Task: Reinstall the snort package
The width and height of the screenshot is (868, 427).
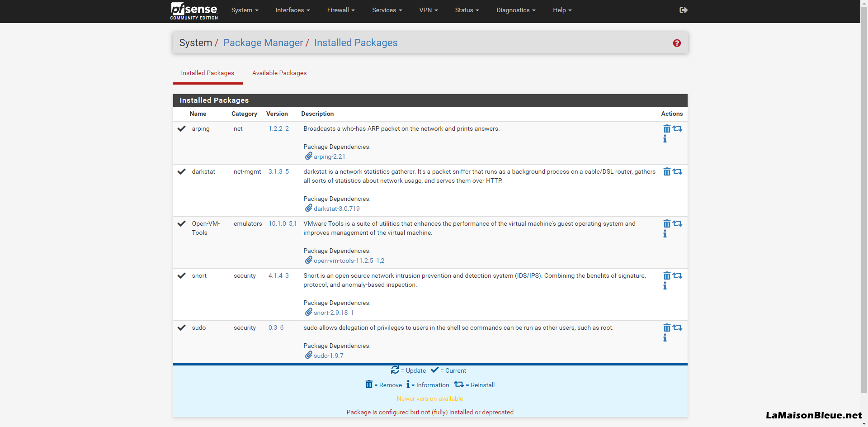Action: [x=677, y=276]
